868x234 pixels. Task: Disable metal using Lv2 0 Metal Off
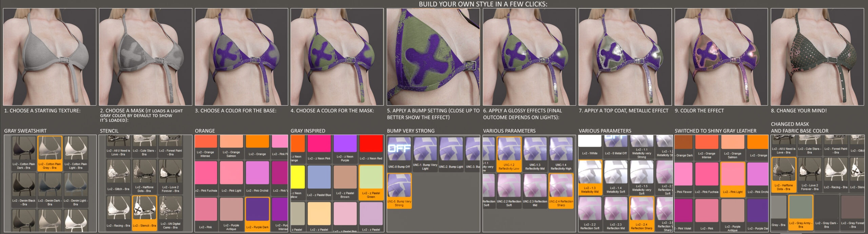tap(616, 145)
